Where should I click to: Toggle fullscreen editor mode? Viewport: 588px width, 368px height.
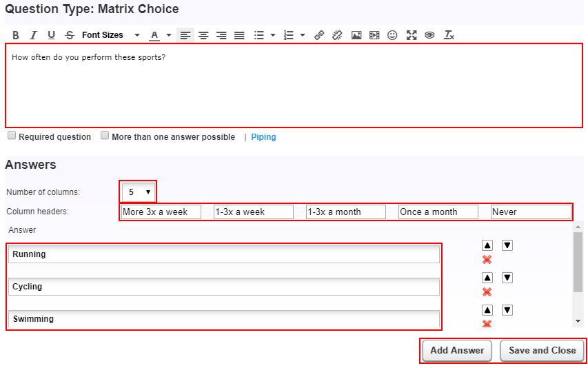pyautogui.click(x=412, y=35)
